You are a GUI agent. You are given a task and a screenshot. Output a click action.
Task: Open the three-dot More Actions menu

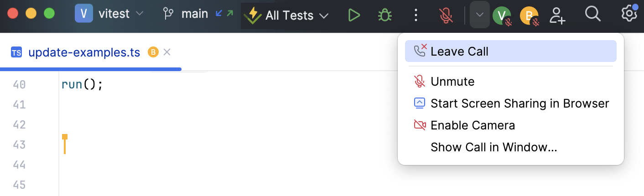[415, 15]
